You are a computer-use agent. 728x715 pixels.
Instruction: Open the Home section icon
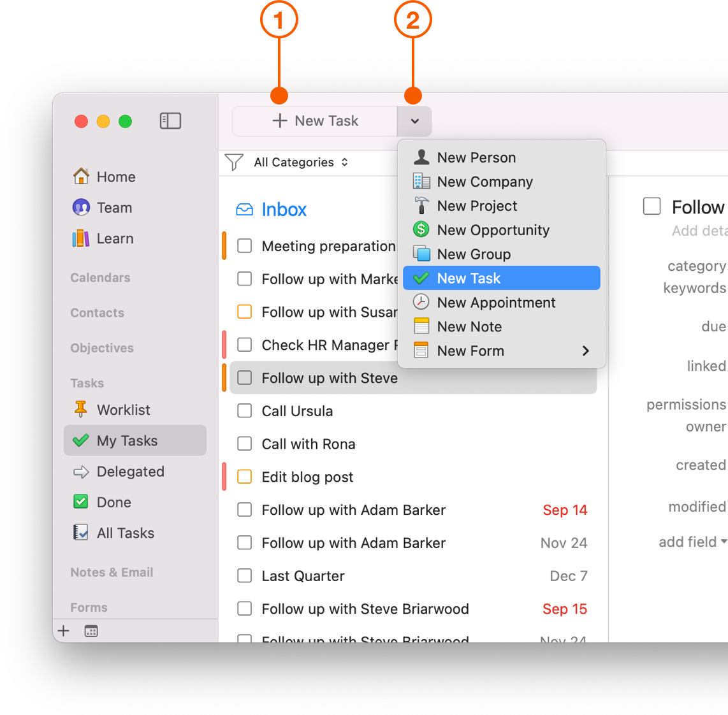[82, 177]
